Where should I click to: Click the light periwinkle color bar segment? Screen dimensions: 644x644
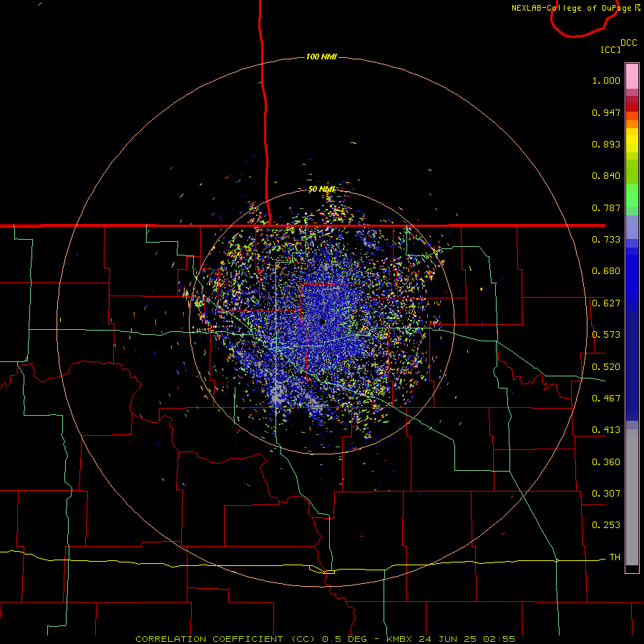pyautogui.click(x=632, y=227)
